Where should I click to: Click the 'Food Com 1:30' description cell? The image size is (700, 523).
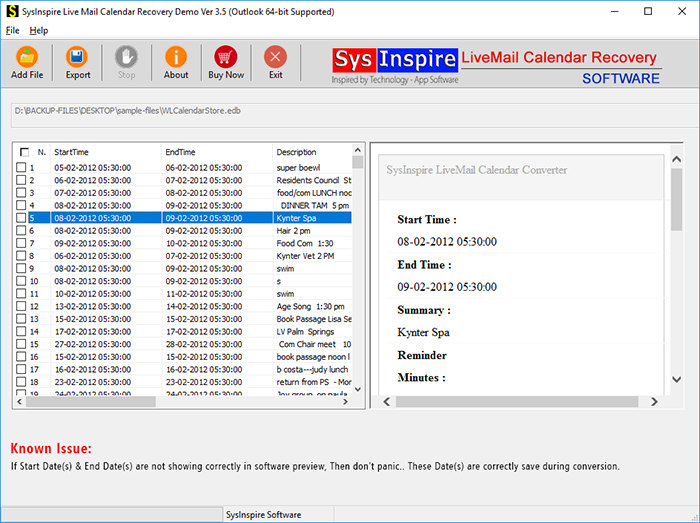312,243
